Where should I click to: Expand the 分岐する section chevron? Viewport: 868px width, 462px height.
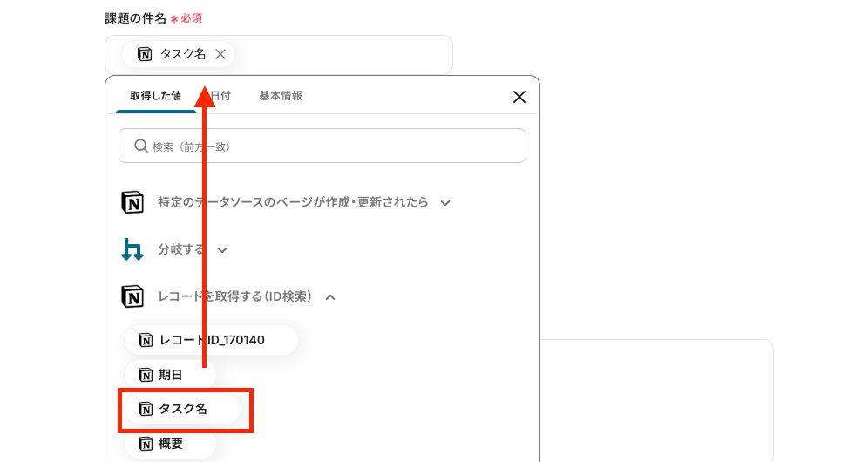click(222, 250)
